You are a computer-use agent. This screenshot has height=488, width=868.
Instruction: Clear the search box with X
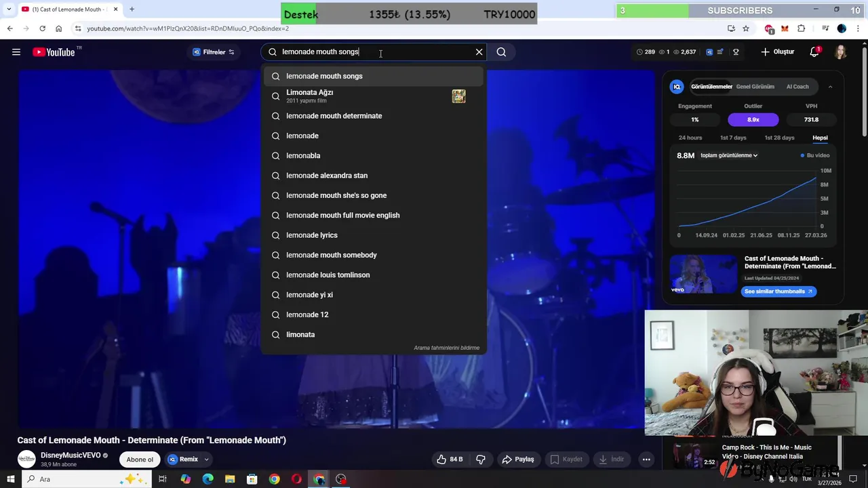coord(479,52)
